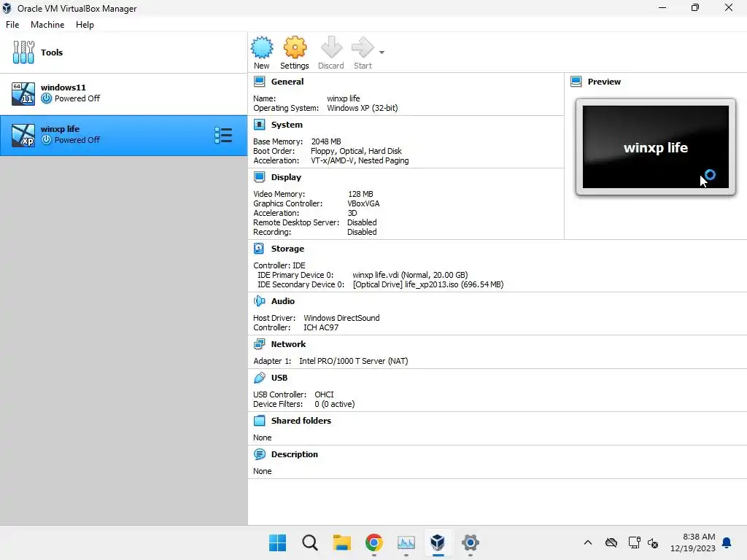Open taskbar Search magnifier
Screen dimensions: 747x560
[x=309, y=542]
